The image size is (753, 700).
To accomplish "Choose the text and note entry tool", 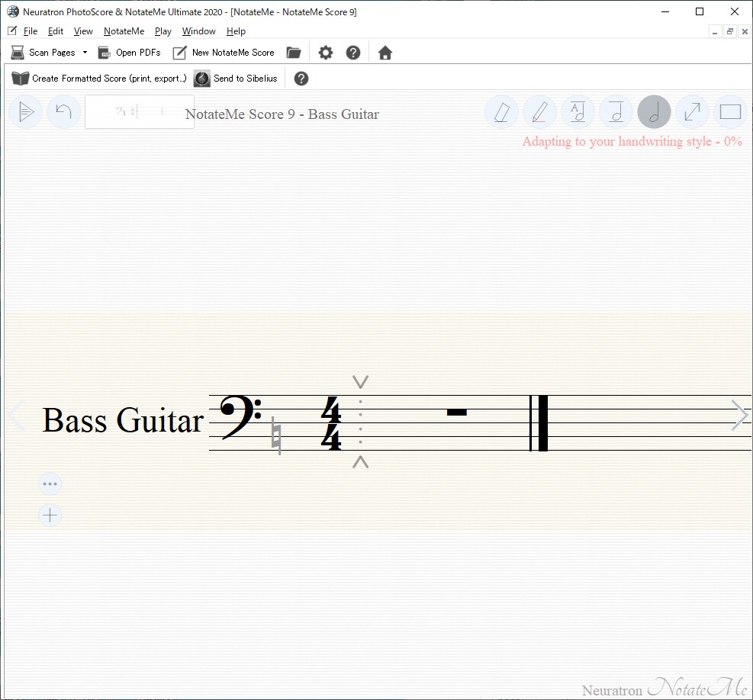I will 578,112.
